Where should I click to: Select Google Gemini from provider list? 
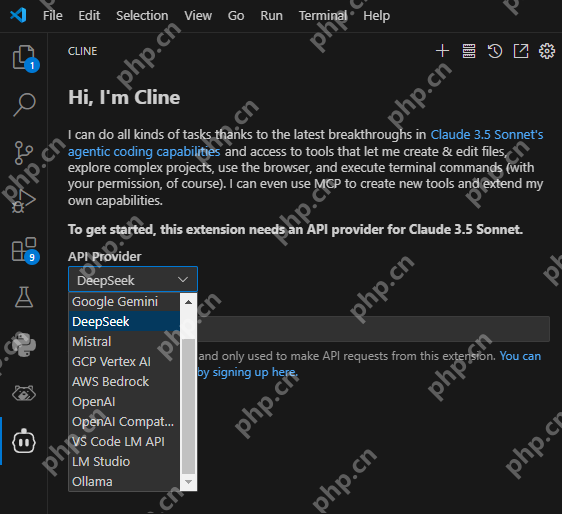pos(124,302)
